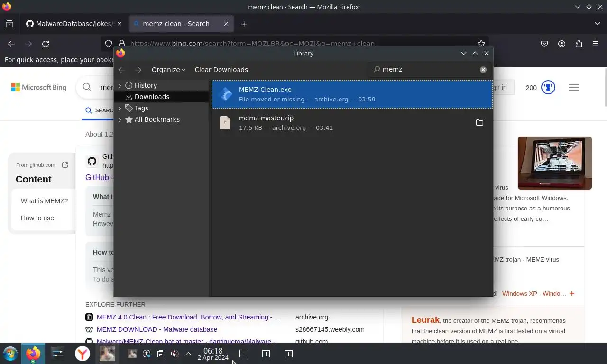Click into the Library search field

click(x=429, y=69)
